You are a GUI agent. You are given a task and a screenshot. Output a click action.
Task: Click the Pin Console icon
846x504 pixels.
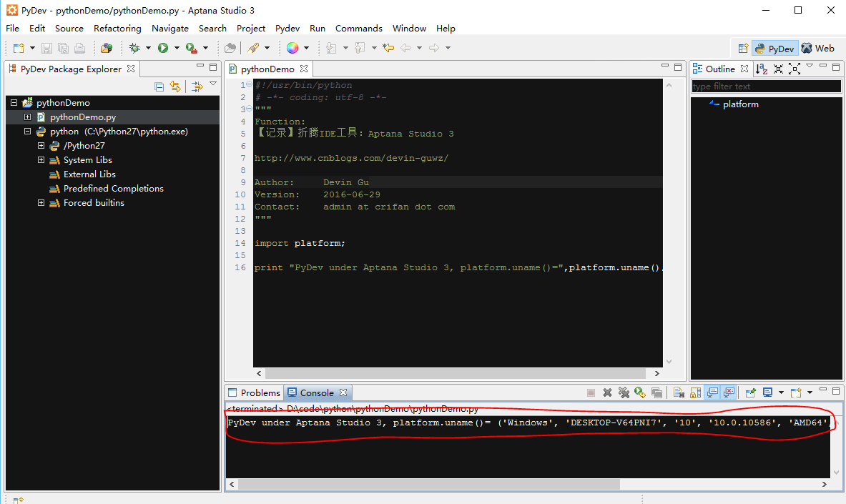750,392
